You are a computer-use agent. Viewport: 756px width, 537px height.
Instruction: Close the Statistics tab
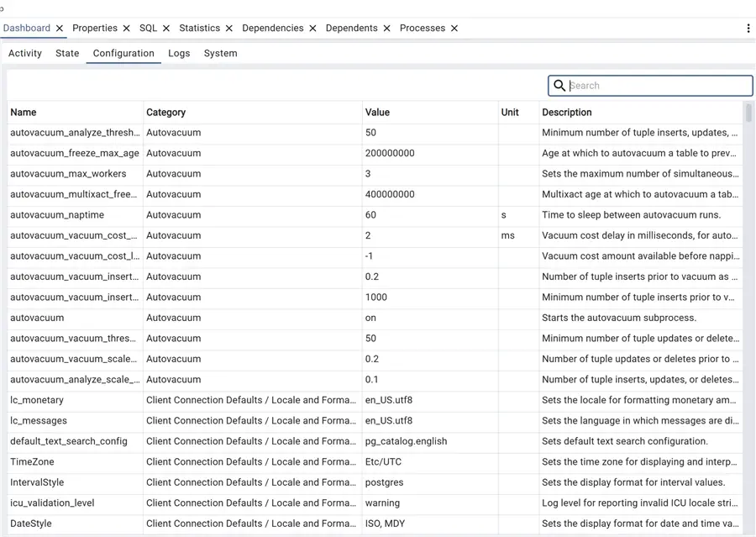[x=229, y=28]
